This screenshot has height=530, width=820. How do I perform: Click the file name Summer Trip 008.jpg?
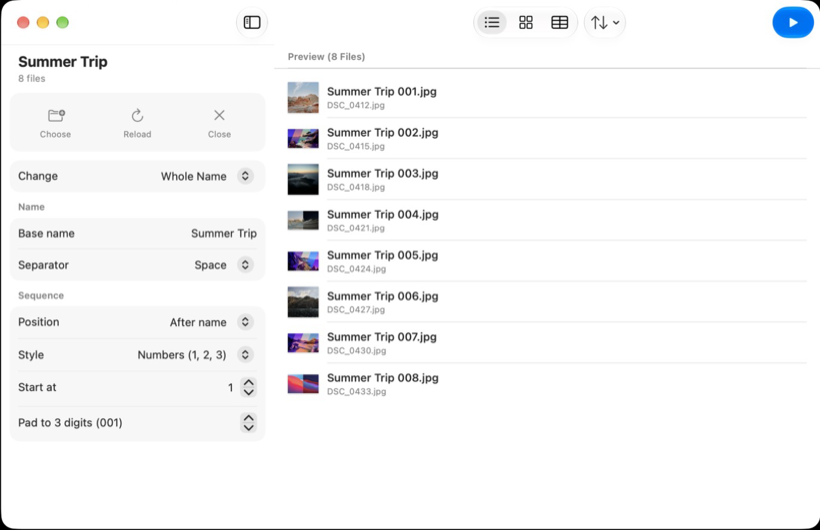[x=382, y=378]
